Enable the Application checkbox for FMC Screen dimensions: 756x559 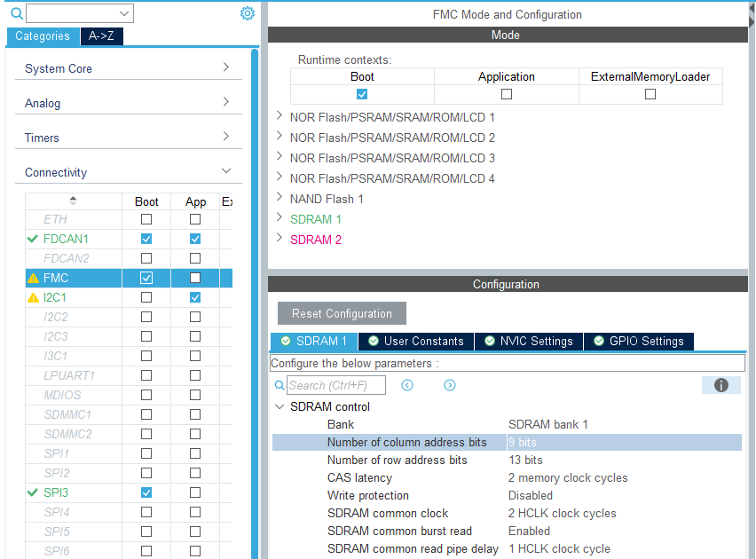tap(194, 278)
